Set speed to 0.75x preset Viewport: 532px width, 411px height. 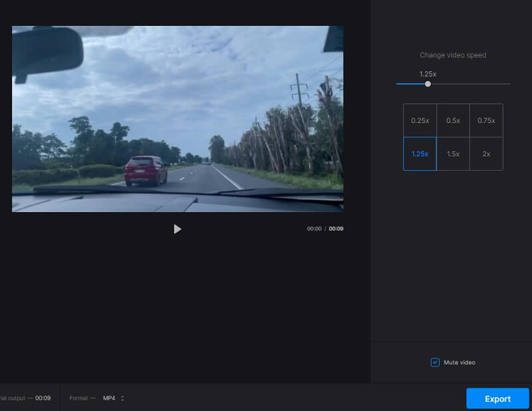coord(486,120)
